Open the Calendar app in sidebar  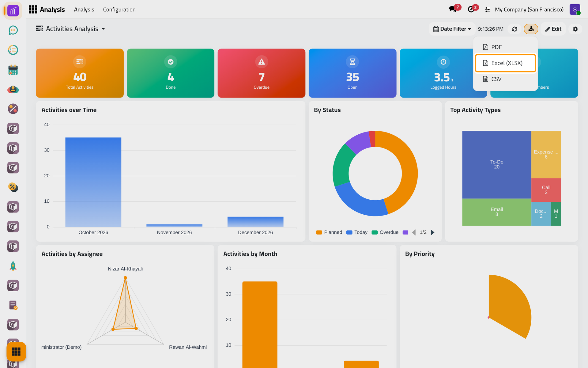[x=13, y=70]
